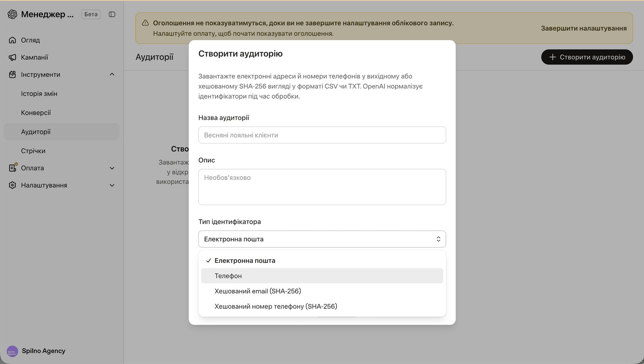Image resolution: width=644 pixels, height=364 pixels.
Task: Choose Хешований email (SHA-256) option
Action: click(x=322, y=291)
